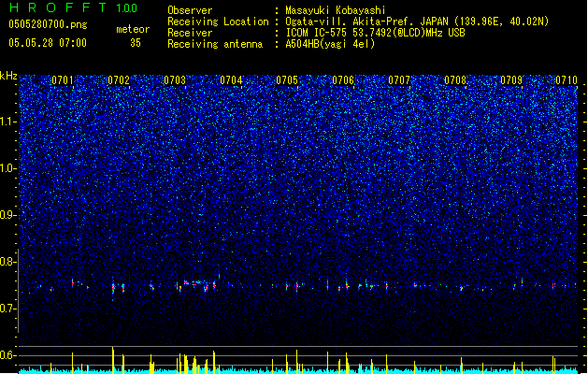
Task: Click the 0.7 kHz axis label
Action: pyautogui.click(x=8, y=309)
